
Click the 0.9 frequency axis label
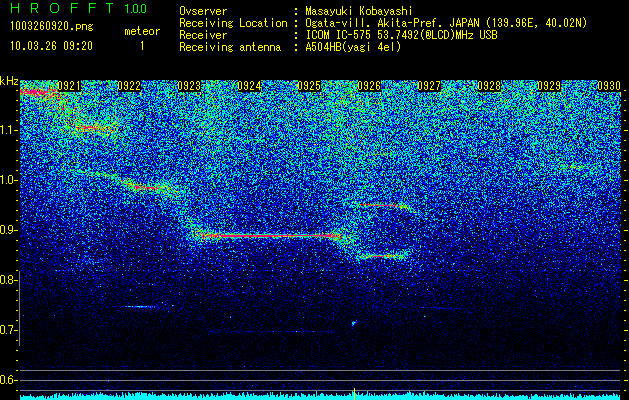tap(8, 230)
